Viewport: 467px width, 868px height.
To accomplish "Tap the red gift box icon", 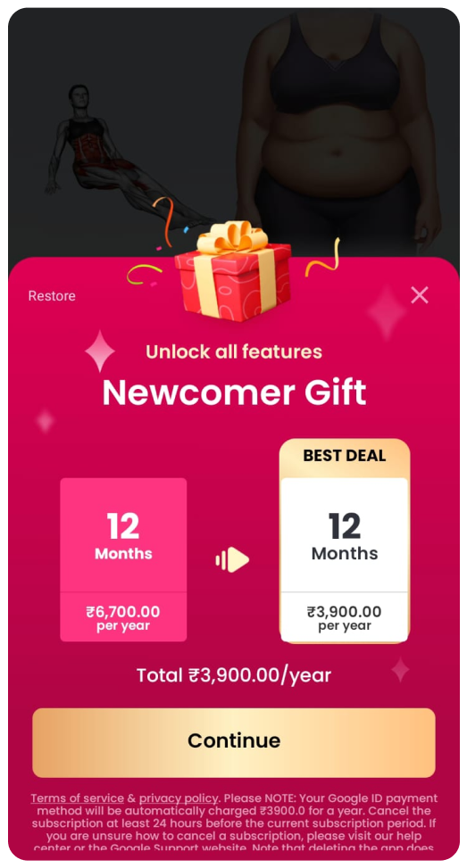I will click(233, 271).
